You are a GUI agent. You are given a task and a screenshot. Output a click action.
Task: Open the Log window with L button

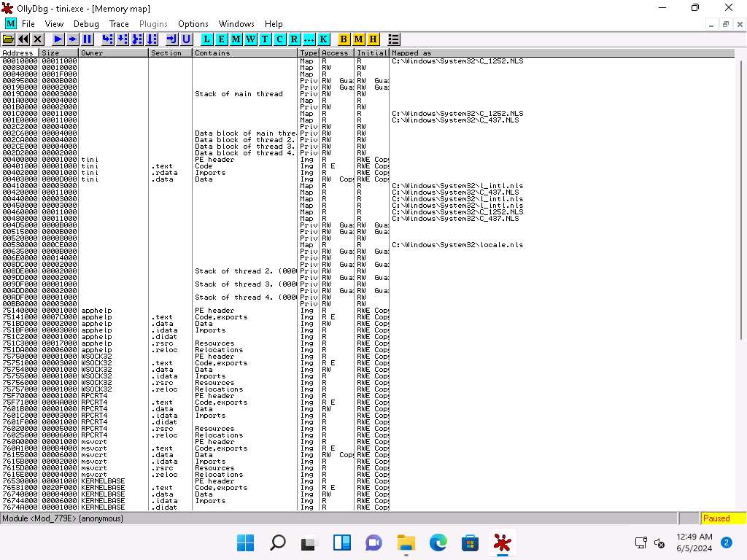pos(207,39)
